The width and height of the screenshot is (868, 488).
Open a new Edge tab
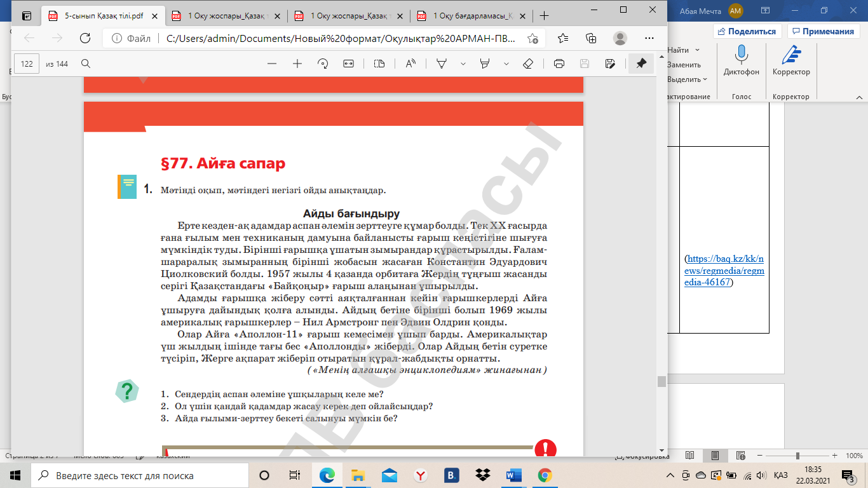544,15
